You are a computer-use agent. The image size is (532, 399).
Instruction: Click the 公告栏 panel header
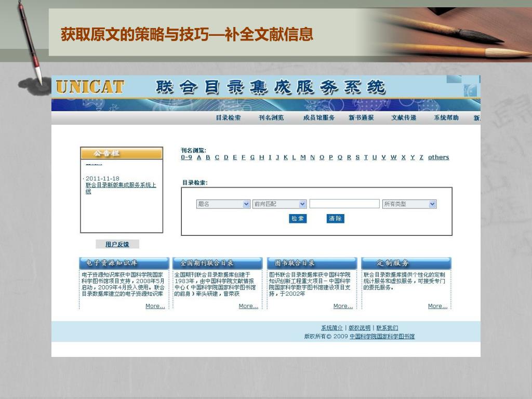pyautogui.click(x=122, y=153)
